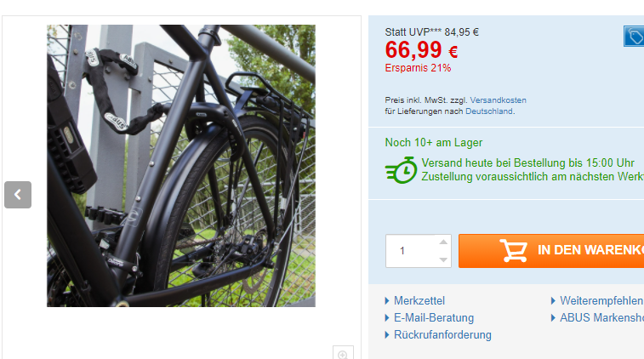The width and height of the screenshot is (644, 359).
Task: Click the bike lock product photo
Action: tap(181, 166)
